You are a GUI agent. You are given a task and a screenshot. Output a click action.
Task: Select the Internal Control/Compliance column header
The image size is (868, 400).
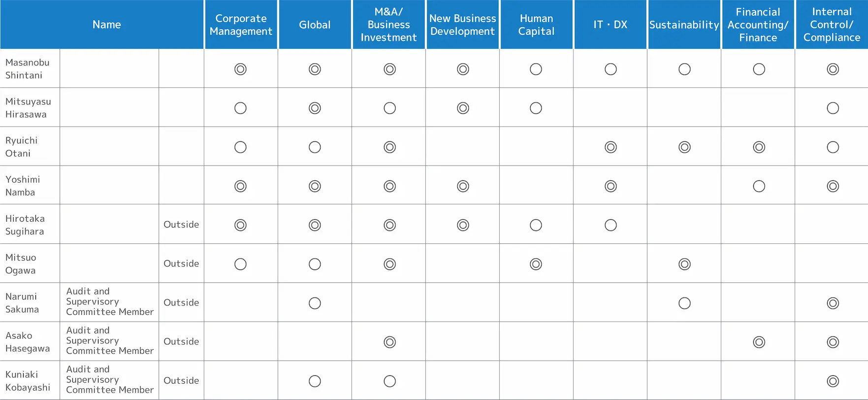pos(832,25)
